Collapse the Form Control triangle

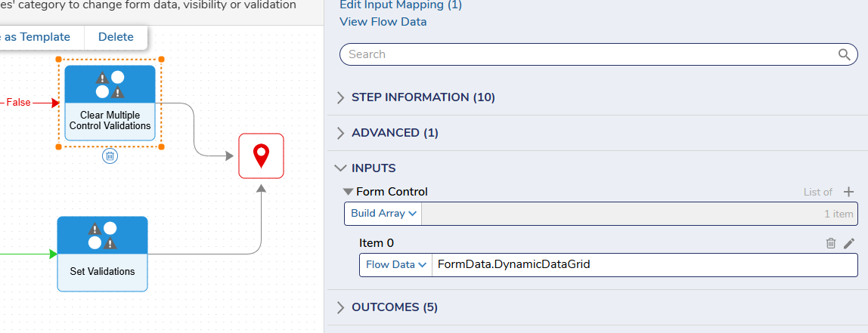[x=349, y=192]
